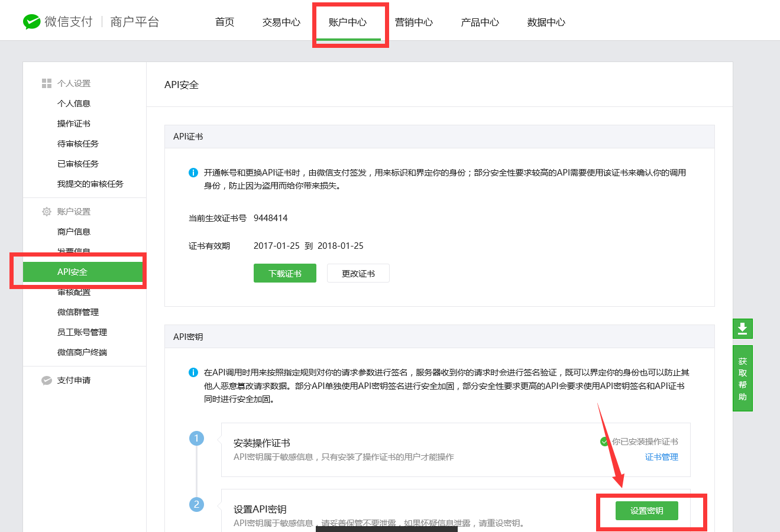
Task: Click the WeChat Pay logo icon
Action: click(x=31, y=22)
